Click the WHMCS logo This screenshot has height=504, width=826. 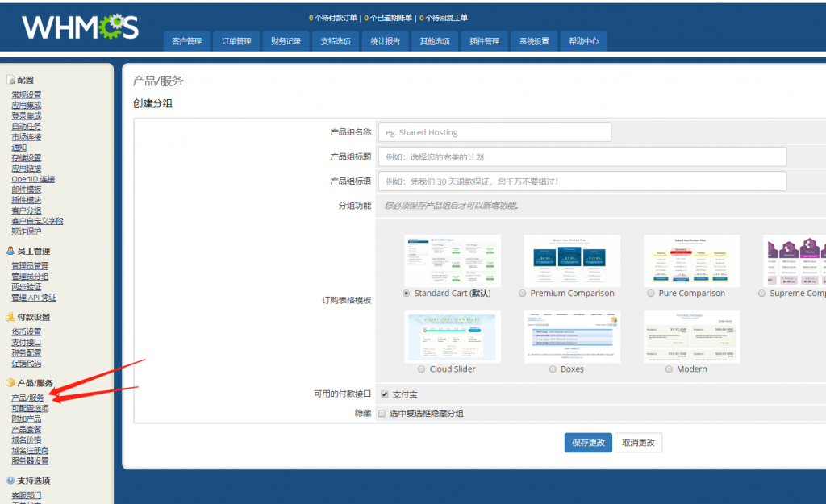coord(80,27)
